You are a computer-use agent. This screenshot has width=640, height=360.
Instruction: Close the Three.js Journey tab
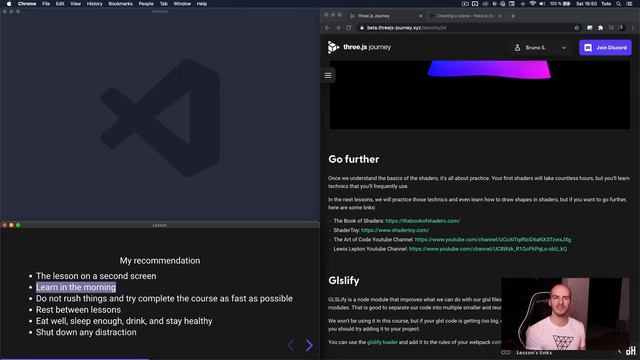click(420, 16)
